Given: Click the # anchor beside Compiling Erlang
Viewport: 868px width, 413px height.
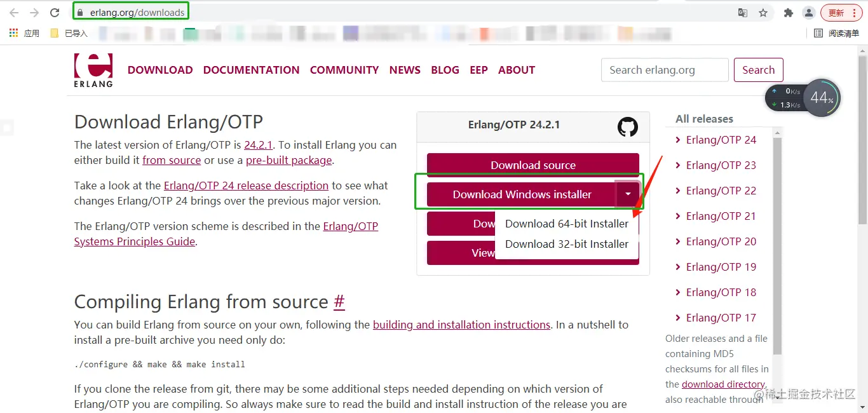Looking at the screenshot, I should pyautogui.click(x=339, y=302).
